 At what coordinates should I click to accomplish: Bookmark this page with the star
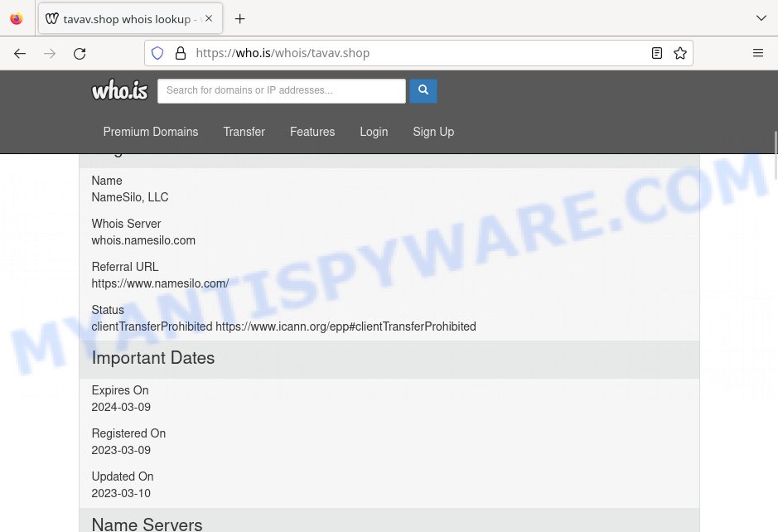point(680,53)
